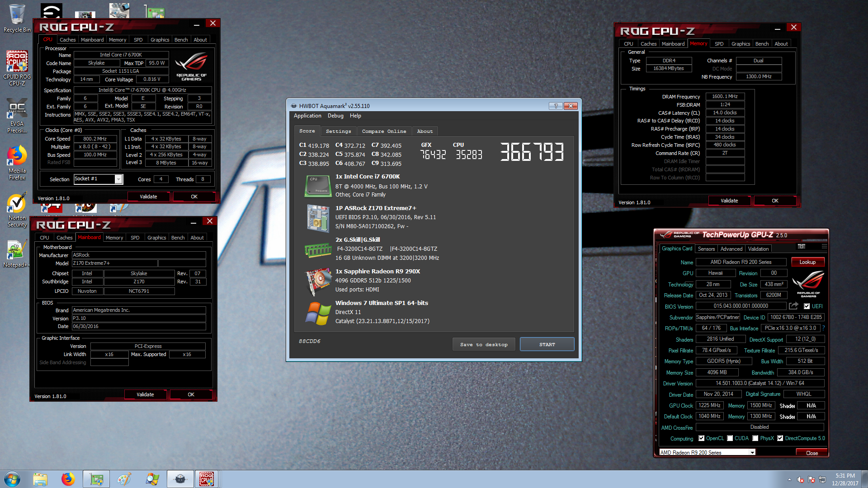Open Caches tab in top-left CPU-Z window
Image resolution: width=868 pixels, height=488 pixels.
pyautogui.click(x=67, y=40)
